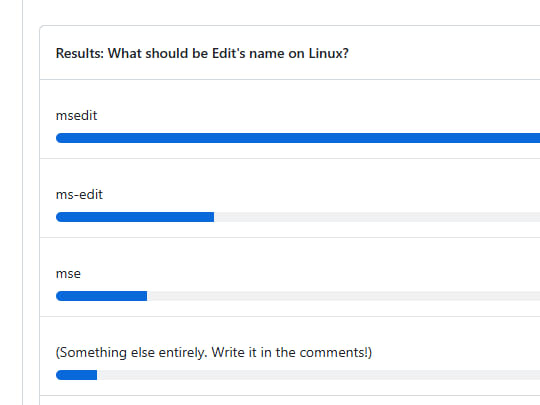Click the blue filled part of mse bar
The height and width of the screenshot is (405, 540).
click(102, 296)
